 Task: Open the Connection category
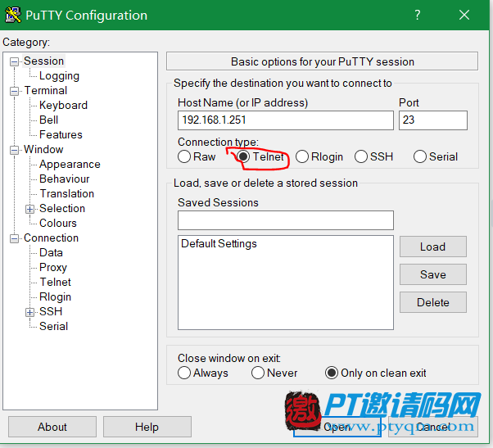click(51, 238)
